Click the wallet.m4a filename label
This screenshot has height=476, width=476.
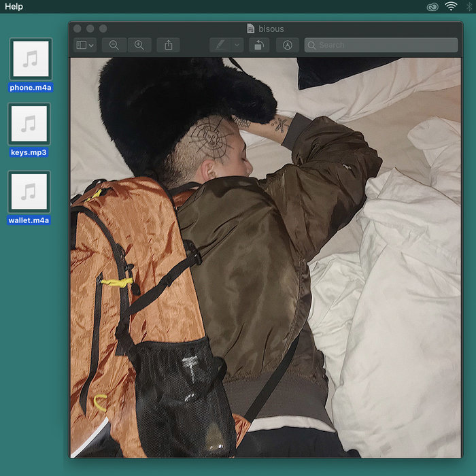coord(29,220)
